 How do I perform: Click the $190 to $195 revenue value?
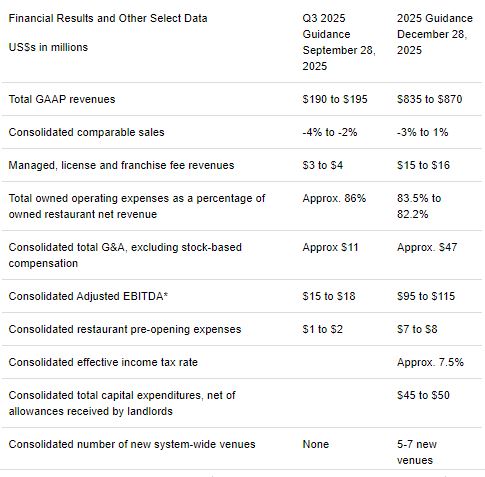(x=335, y=99)
